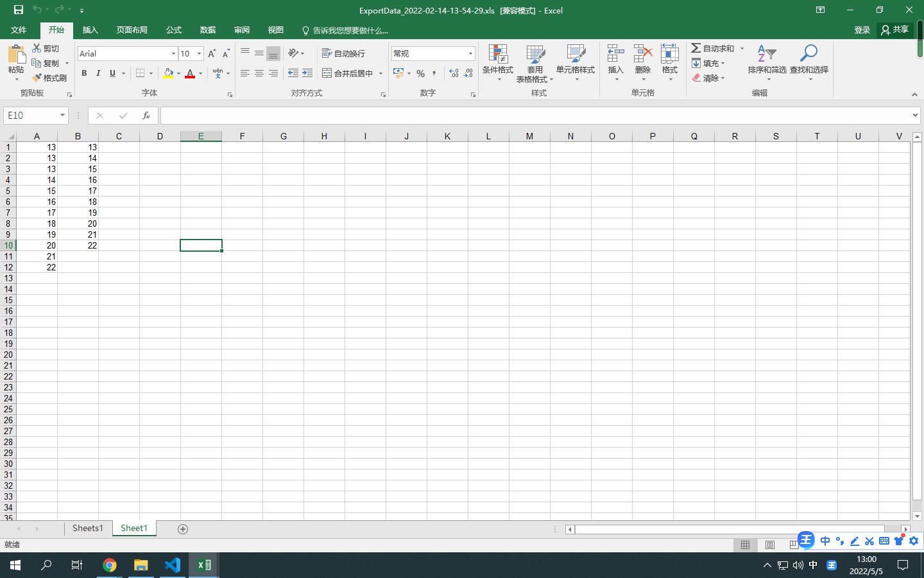This screenshot has width=924, height=578.
Task: Align text left
Action: (245, 73)
